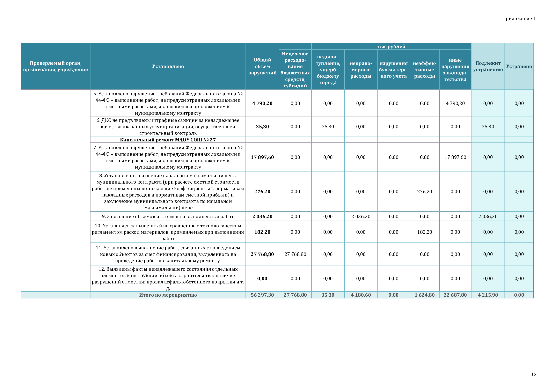The height and width of the screenshot is (392, 555).
Task: Click the 'нарушения бухгалтерского учета' header cell
Action: point(393,70)
